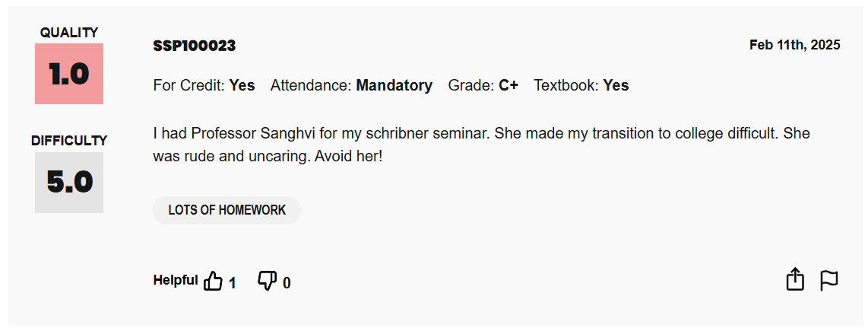Share this review using the share icon
The height and width of the screenshot is (331, 868).
tap(794, 279)
